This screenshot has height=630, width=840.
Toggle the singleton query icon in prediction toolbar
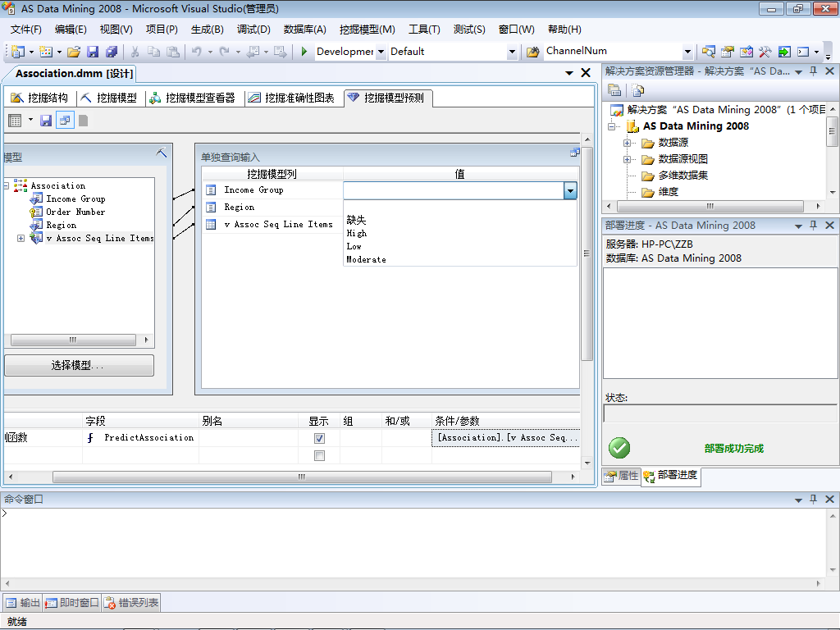[x=65, y=121]
